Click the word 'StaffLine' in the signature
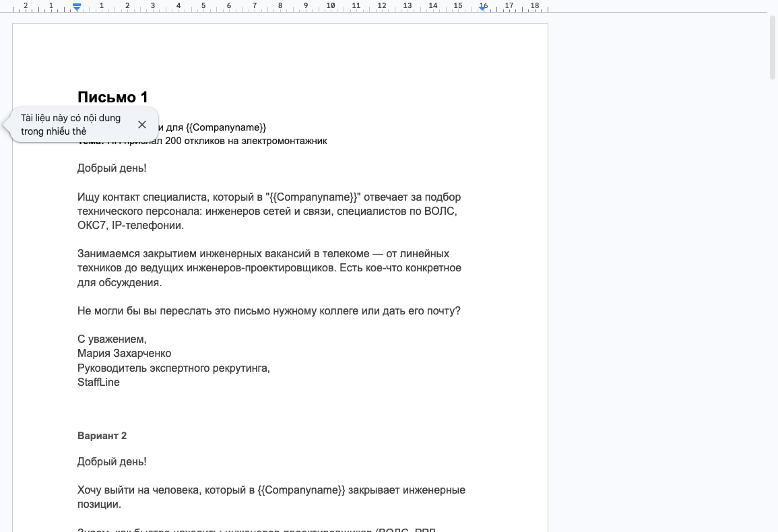The width and height of the screenshot is (778, 532). [x=98, y=382]
